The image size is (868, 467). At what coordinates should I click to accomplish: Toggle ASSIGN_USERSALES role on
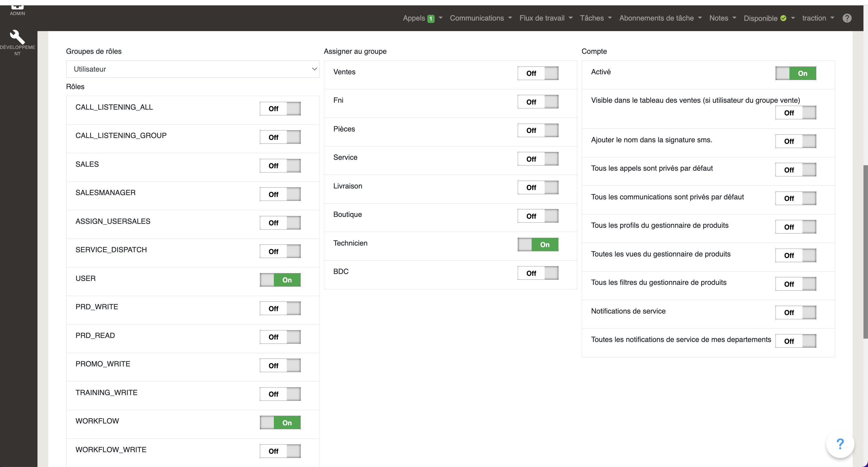click(280, 223)
